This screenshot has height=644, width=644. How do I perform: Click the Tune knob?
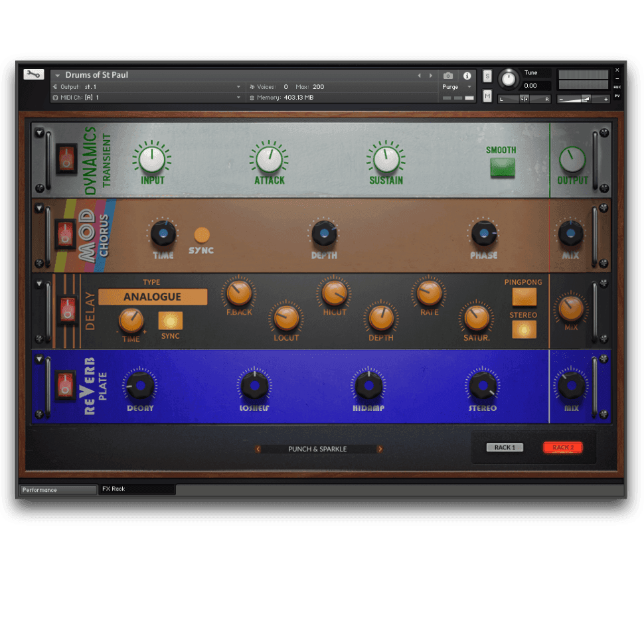509,79
